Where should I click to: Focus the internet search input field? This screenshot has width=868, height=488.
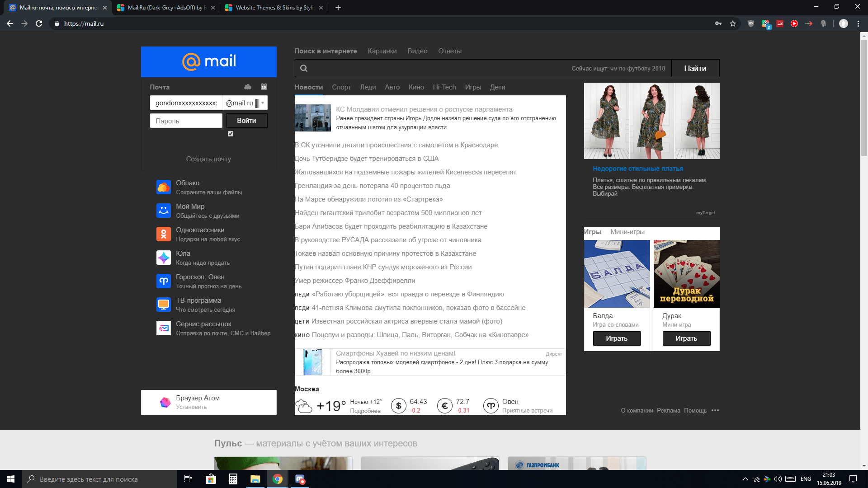click(483, 68)
